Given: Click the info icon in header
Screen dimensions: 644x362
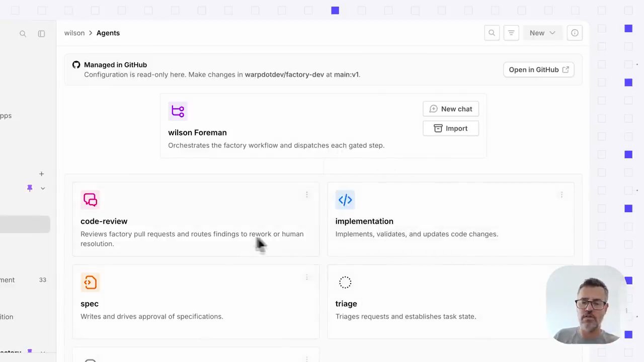Looking at the screenshot, I should coord(575,33).
